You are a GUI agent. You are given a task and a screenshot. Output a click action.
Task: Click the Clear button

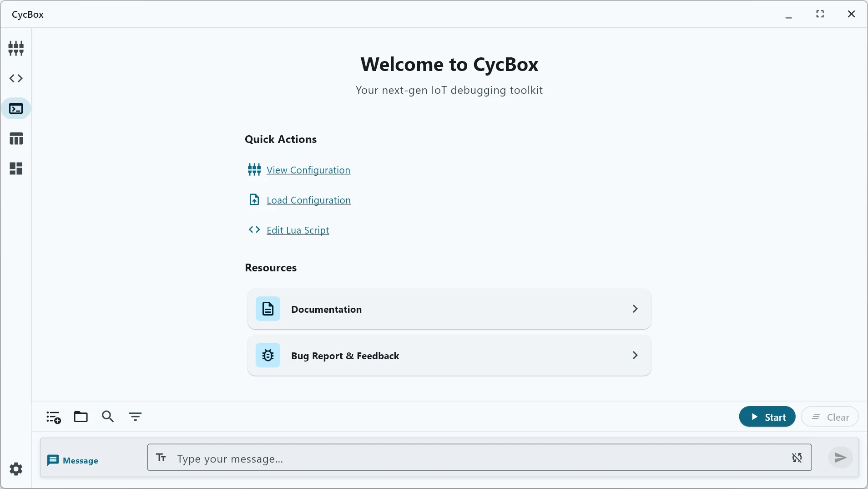(830, 417)
